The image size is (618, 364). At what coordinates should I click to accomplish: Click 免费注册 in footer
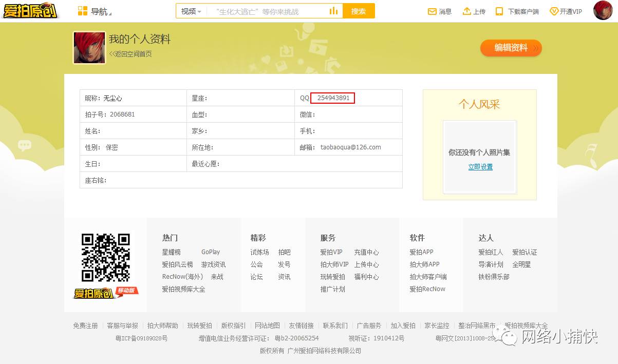pyautogui.click(x=85, y=325)
